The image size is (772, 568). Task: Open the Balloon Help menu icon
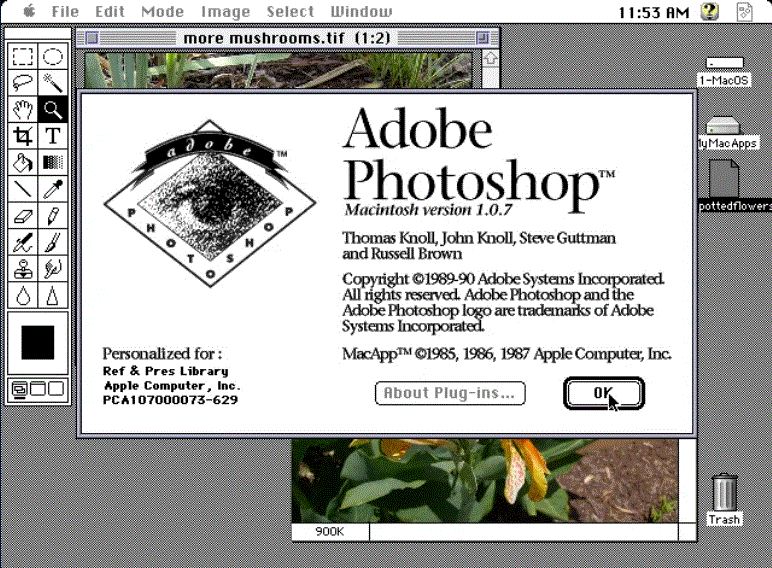709,11
